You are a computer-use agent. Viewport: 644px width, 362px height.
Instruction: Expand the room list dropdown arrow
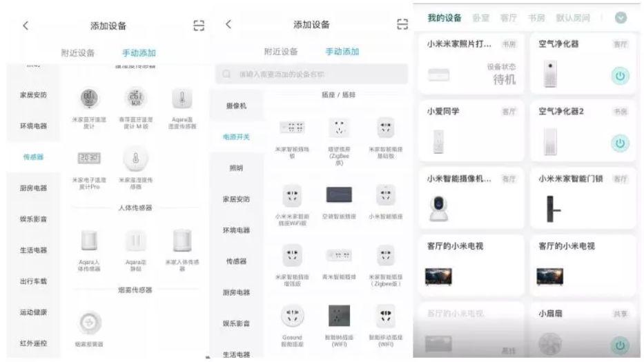point(621,18)
